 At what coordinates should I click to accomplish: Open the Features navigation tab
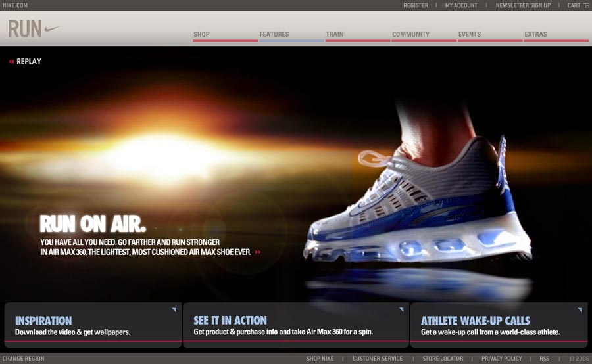click(274, 34)
